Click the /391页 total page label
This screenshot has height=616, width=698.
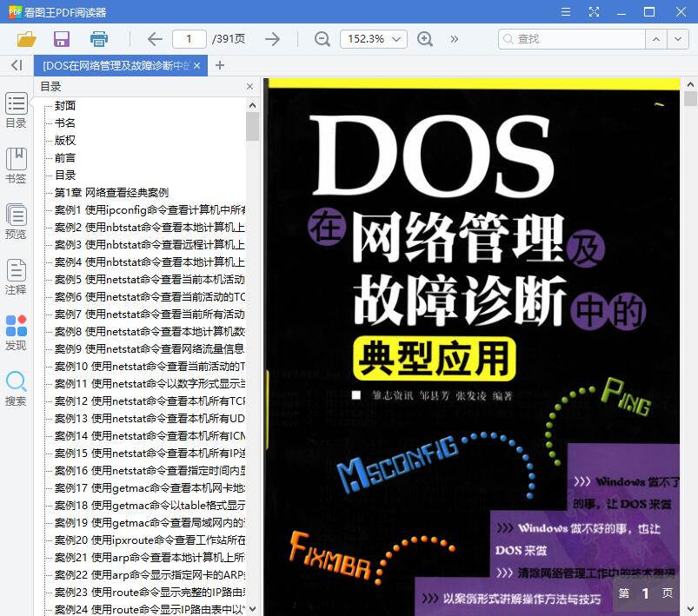(x=229, y=39)
